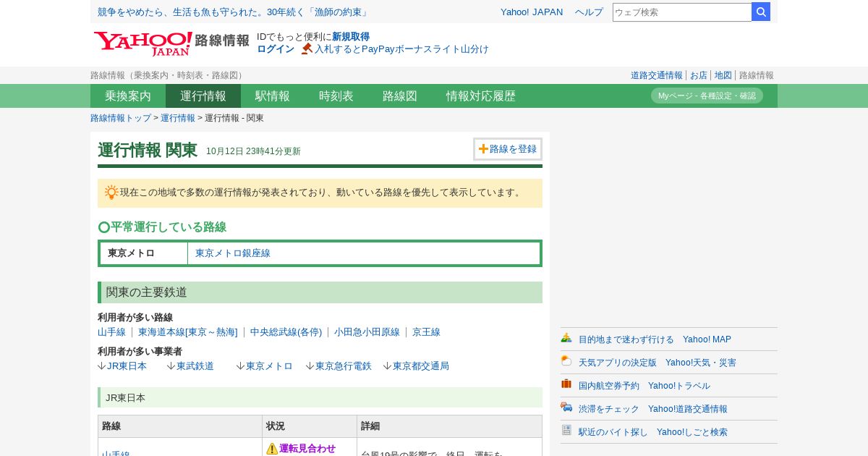Open the 路線図 tab

coord(400,96)
